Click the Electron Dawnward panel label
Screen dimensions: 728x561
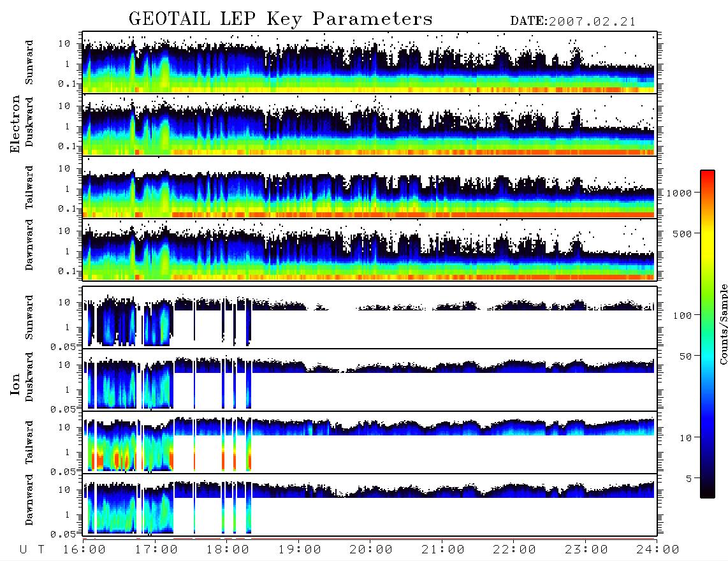29,245
